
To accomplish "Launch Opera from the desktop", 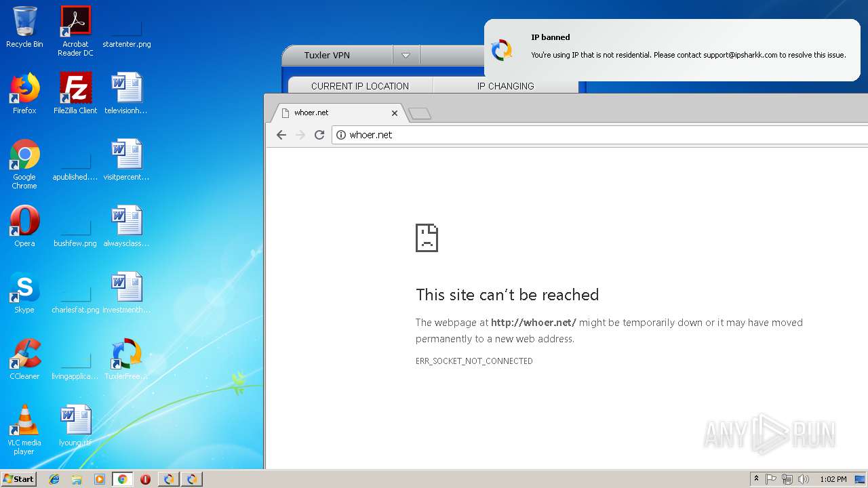I will 24,226.
